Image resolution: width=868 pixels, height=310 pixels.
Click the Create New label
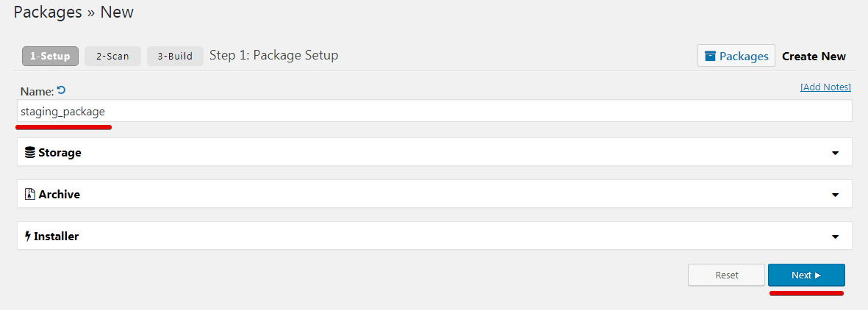(x=814, y=57)
